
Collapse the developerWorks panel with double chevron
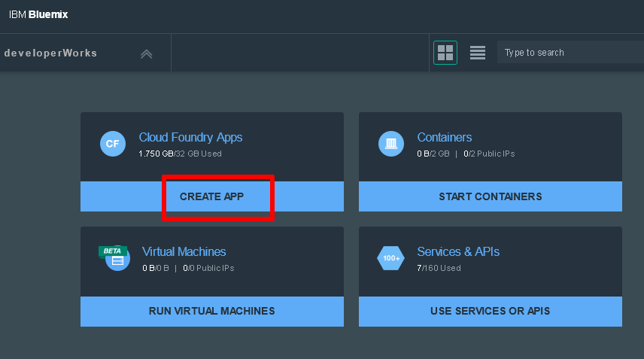click(147, 53)
